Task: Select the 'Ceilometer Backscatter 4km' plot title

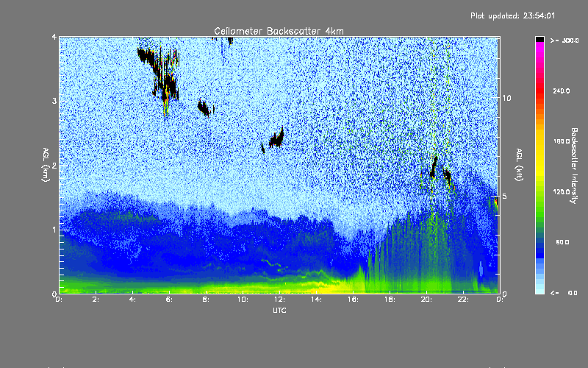Action: 279,31
